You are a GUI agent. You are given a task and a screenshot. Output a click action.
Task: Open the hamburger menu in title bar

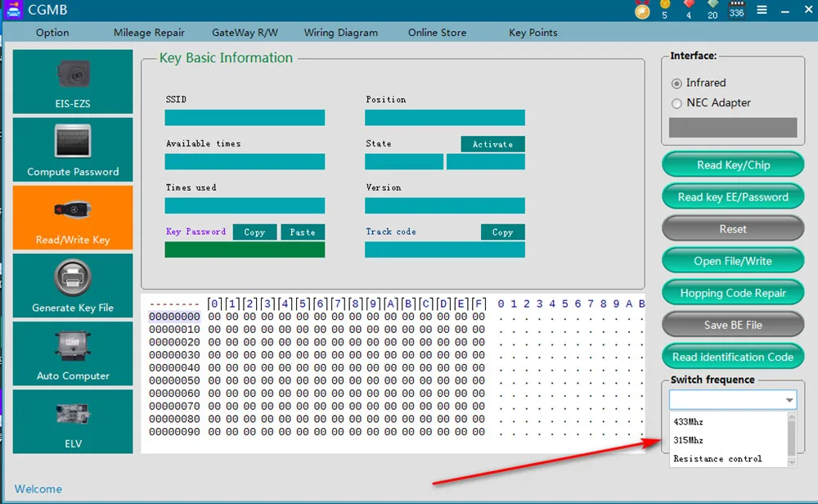click(762, 10)
